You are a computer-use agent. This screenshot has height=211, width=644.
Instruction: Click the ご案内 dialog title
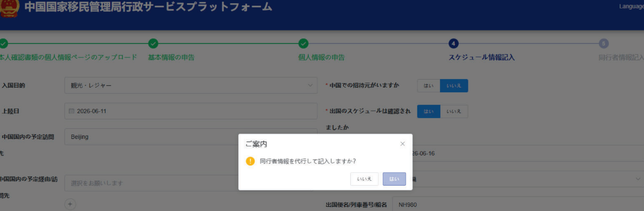pos(256,144)
